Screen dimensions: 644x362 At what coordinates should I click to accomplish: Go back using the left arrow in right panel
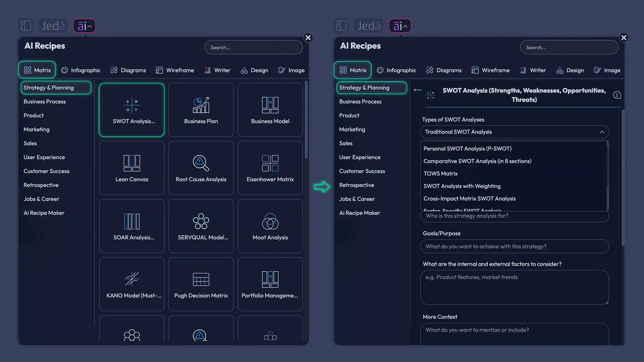(x=418, y=90)
